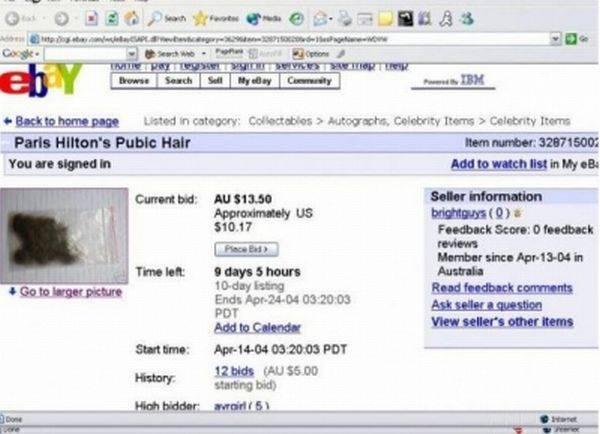The width and height of the screenshot is (600, 434).
Task: Expand the Forward button history dropdown arrow
Action: 75,18
